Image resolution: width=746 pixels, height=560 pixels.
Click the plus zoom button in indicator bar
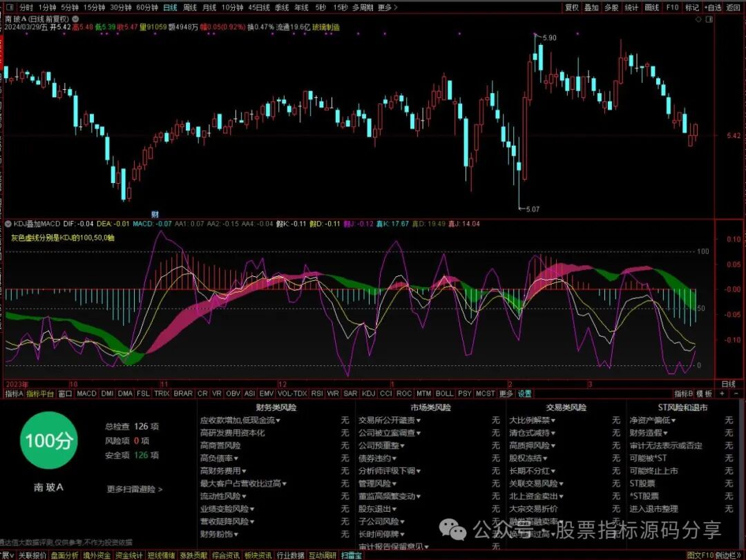pos(723,394)
